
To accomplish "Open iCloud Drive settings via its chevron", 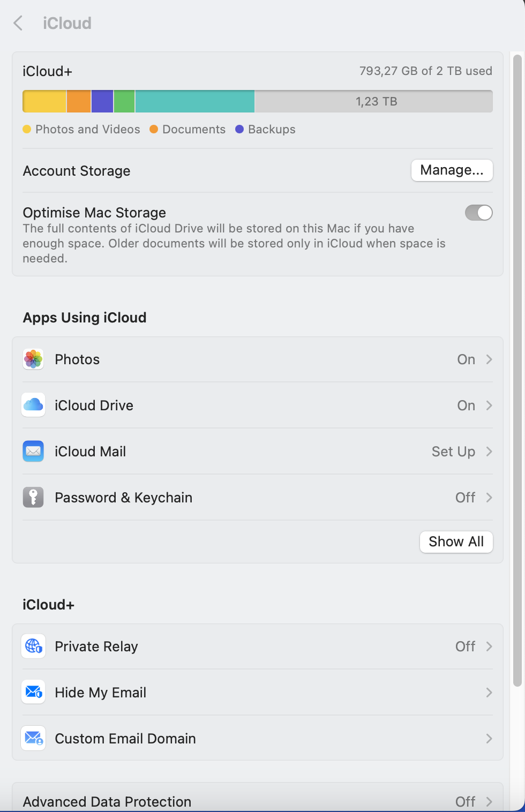I will (x=489, y=405).
